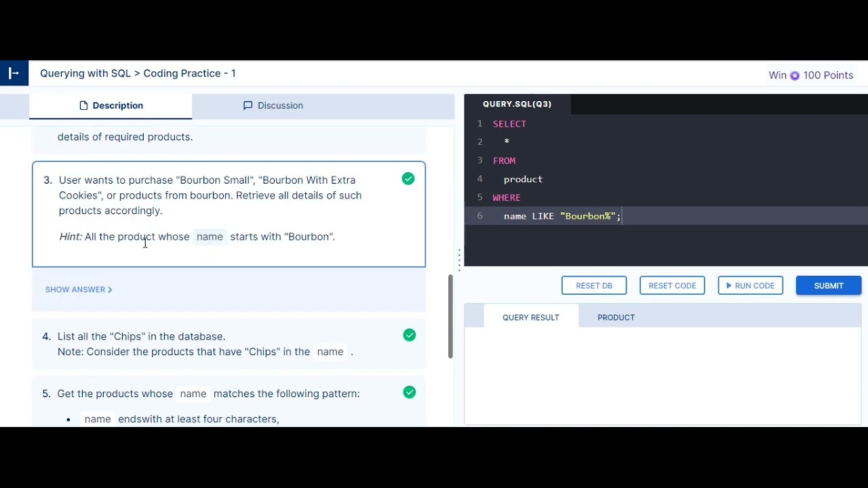Click the Discussion tab chat icon
Screen dimensions: 868x488
(x=248, y=106)
